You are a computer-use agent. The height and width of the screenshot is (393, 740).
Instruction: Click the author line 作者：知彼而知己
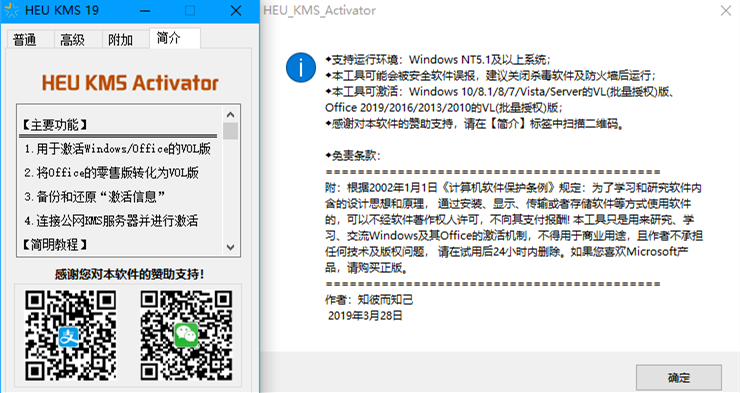[369, 300]
